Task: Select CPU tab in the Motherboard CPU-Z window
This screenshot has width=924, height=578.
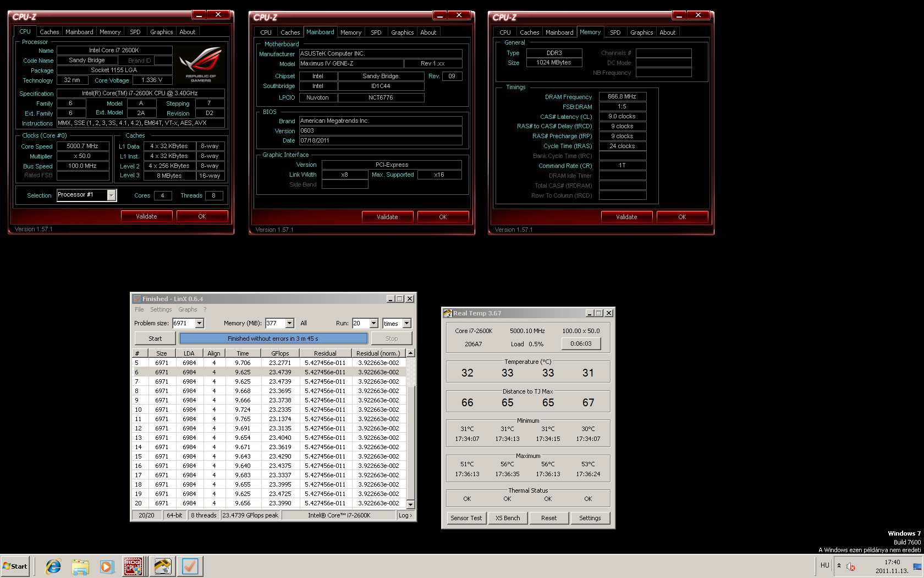Action: tap(266, 32)
